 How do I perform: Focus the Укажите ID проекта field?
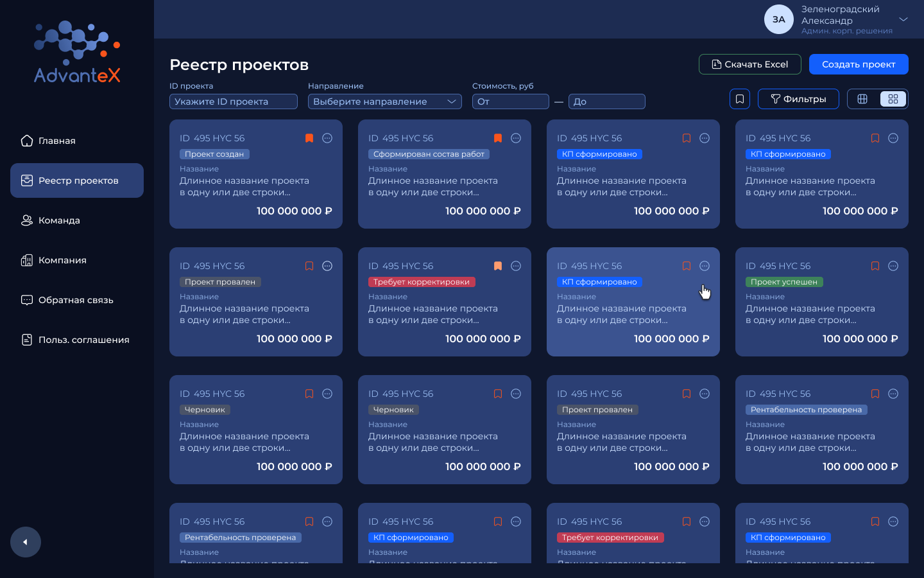234,101
